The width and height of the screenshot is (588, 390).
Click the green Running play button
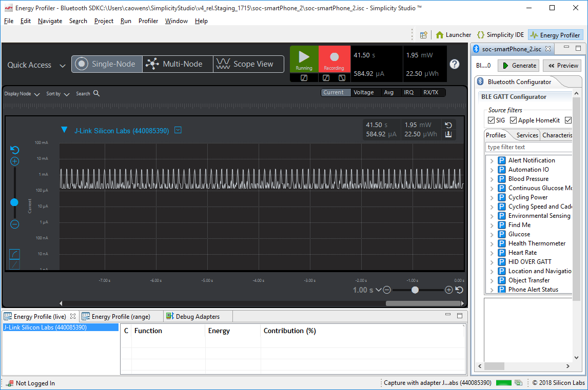point(304,58)
